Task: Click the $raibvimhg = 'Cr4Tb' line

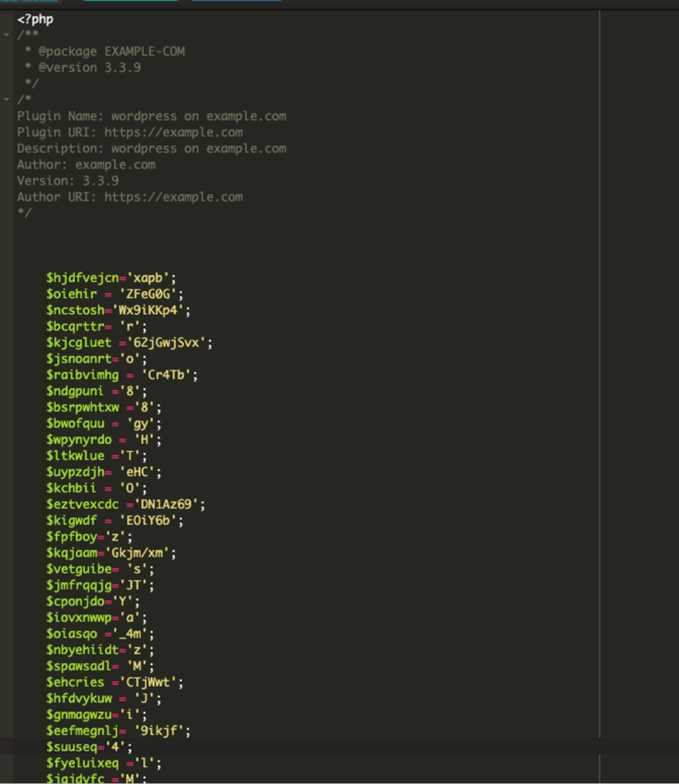Action: tap(122, 375)
